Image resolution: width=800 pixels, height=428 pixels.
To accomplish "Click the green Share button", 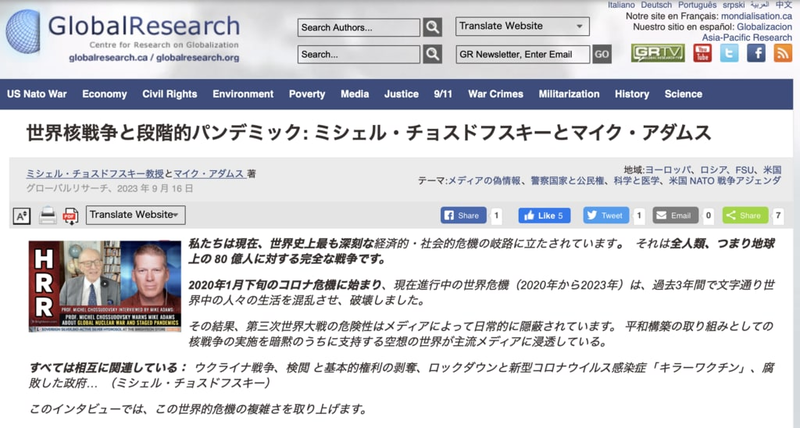I will click(745, 215).
